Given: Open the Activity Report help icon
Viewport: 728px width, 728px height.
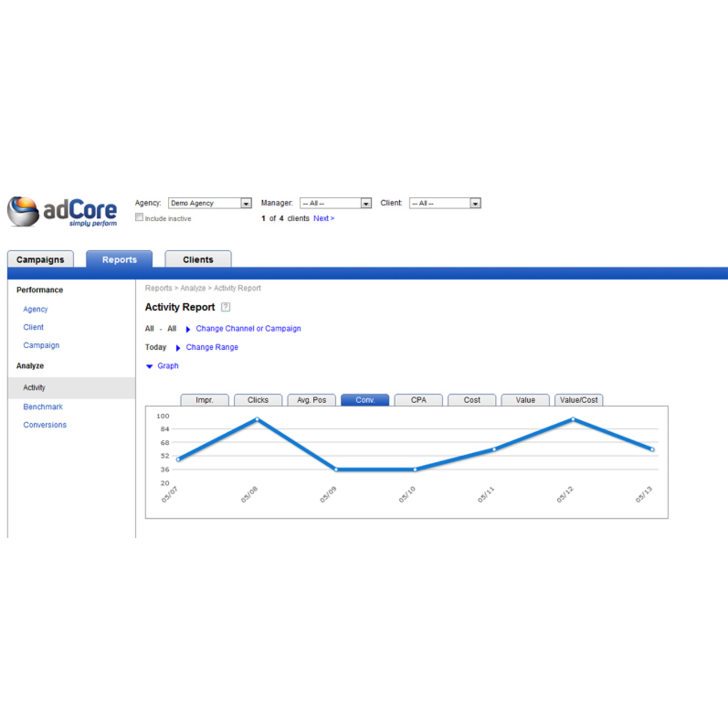Looking at the screenshot, I should [x=226, y=307].
